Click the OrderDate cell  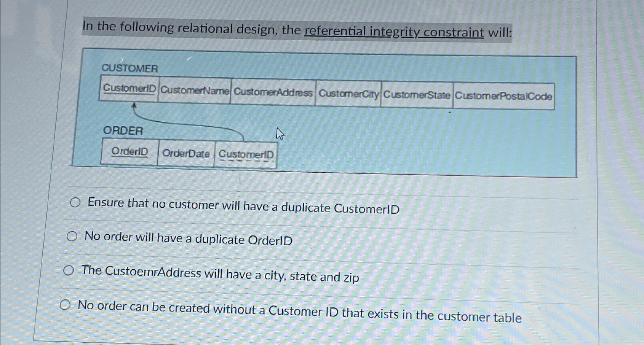click(186, 154)
